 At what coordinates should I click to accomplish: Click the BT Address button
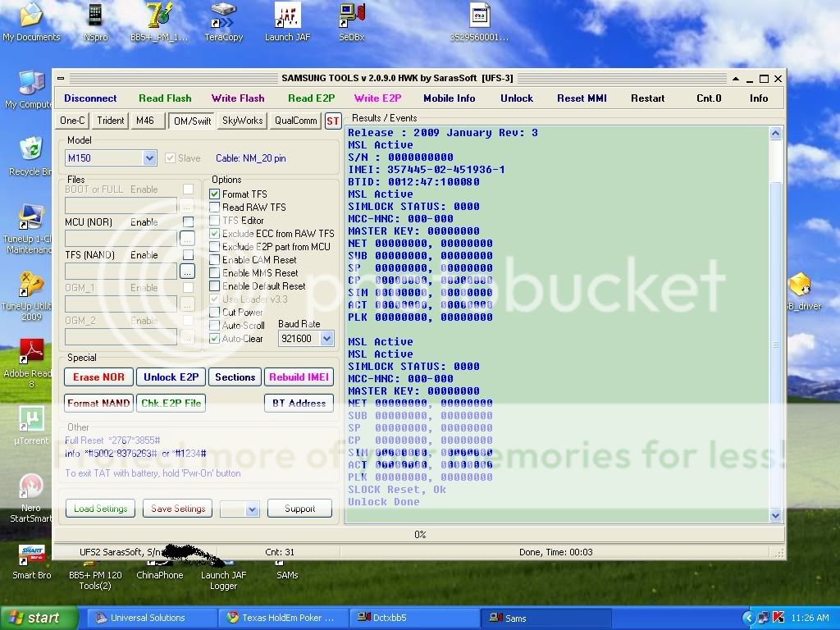point(299,404)
